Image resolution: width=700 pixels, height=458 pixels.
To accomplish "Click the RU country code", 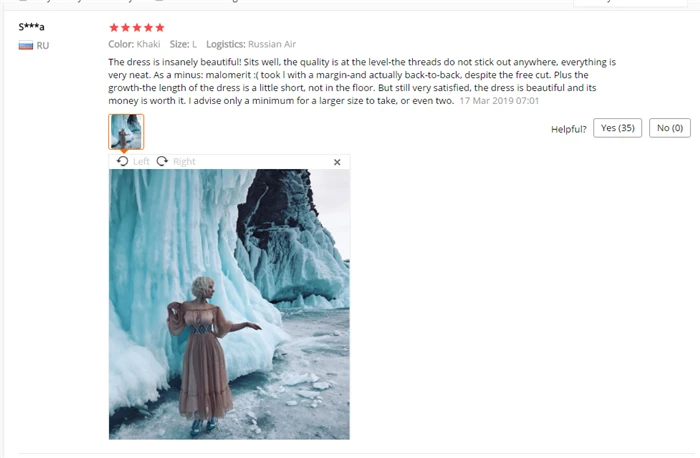I will click(43, 46).
